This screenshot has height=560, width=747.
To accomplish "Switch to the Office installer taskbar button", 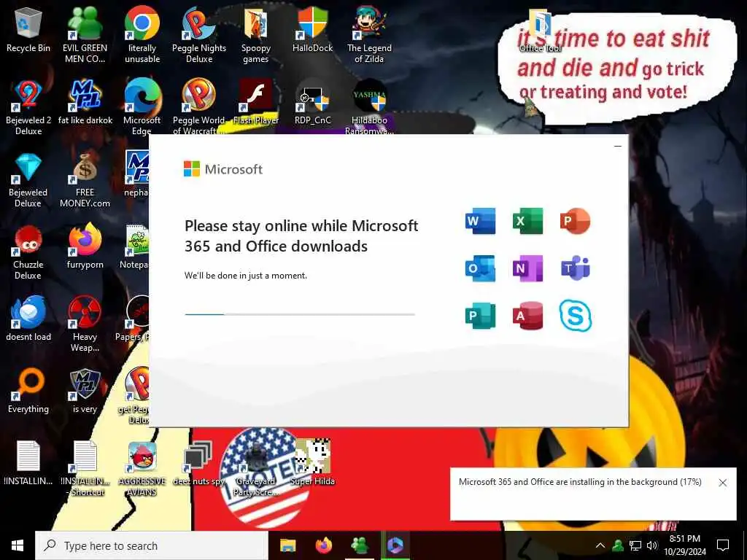I will (x=395, y=545).
